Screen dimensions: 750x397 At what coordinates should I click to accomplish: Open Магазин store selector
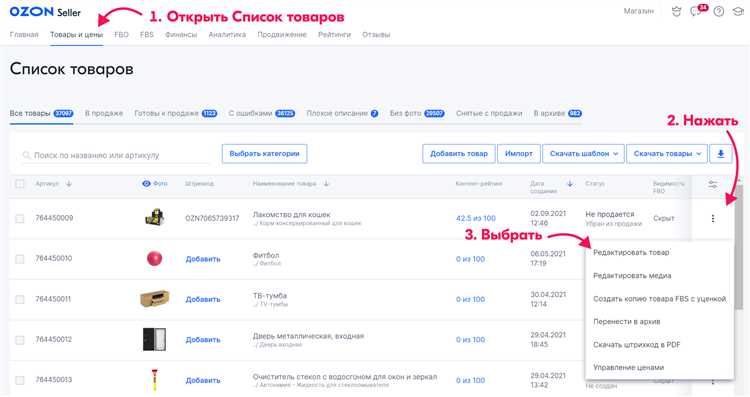pyautogui.click(x=638, y=11)
